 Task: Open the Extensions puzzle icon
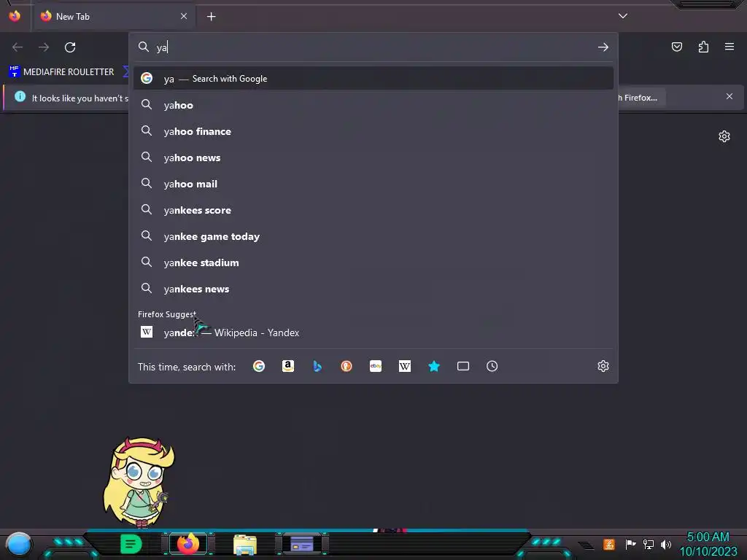703,47
